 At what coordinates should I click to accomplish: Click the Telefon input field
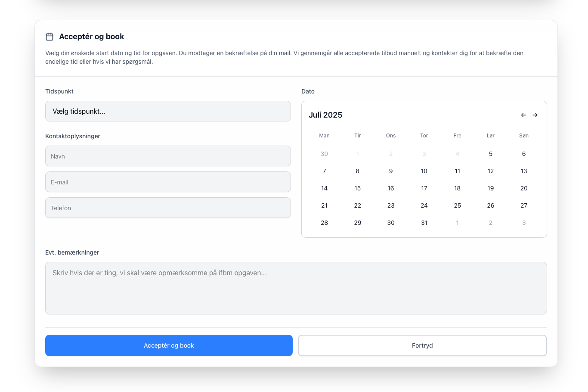pyautogui.click(x=168, y=208)
